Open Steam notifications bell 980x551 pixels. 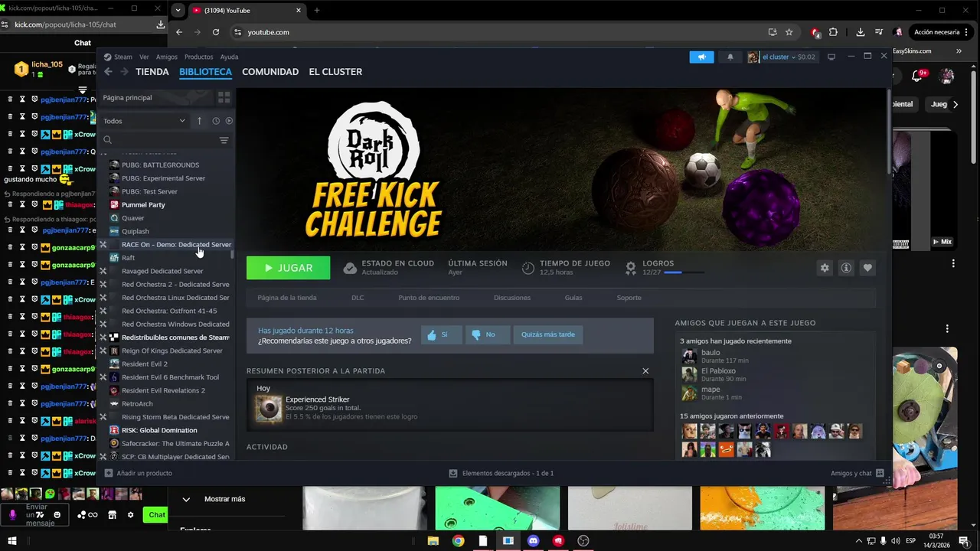[730, 57]
